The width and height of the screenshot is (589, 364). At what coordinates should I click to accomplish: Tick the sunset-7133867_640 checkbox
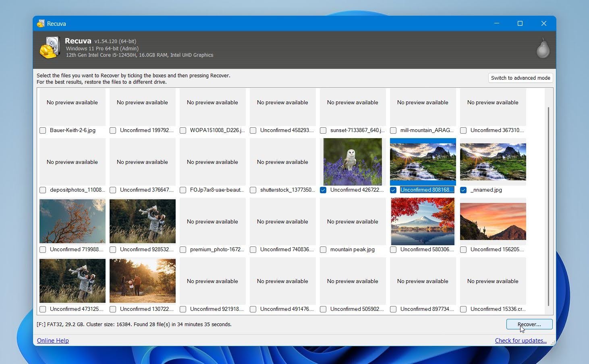point(323,130)
